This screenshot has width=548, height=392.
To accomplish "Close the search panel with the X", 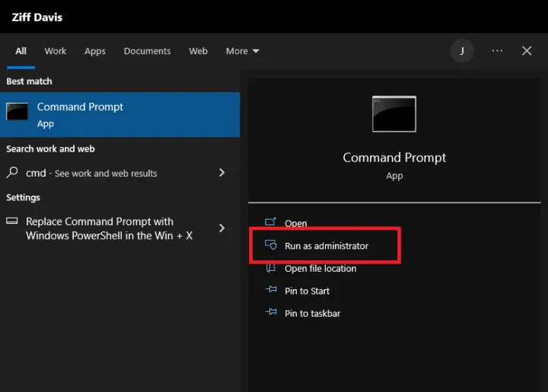I will point(527,51).
